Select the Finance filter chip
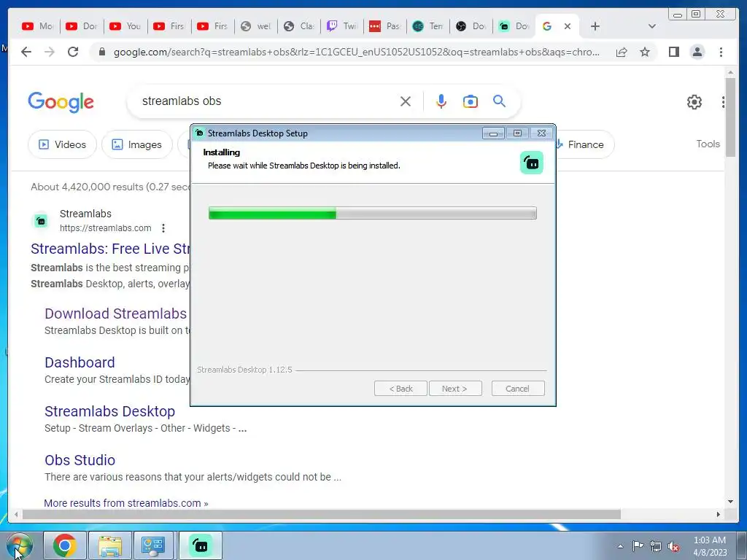 click(585, 144)
